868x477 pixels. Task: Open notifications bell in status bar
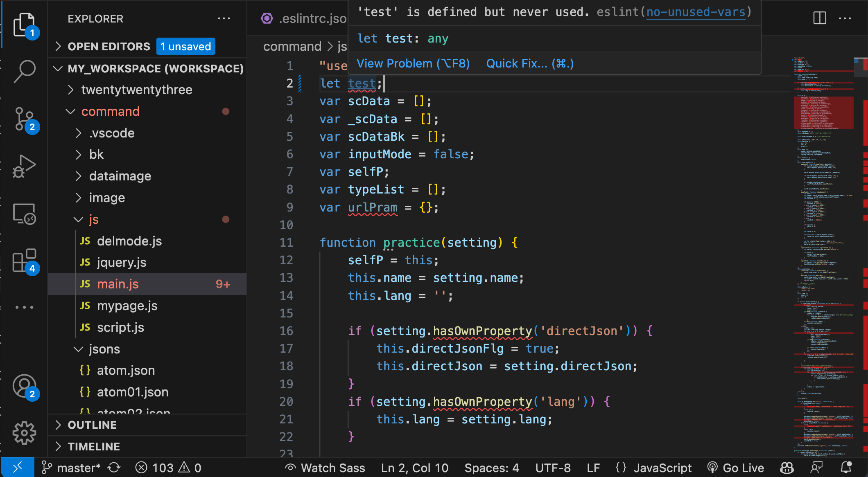coord(846,467)
